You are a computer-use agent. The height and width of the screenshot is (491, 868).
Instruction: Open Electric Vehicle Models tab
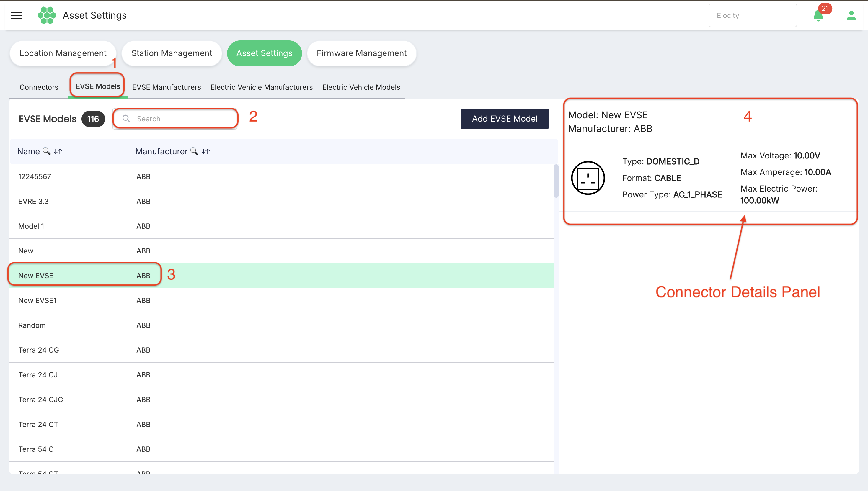(361, 87)
